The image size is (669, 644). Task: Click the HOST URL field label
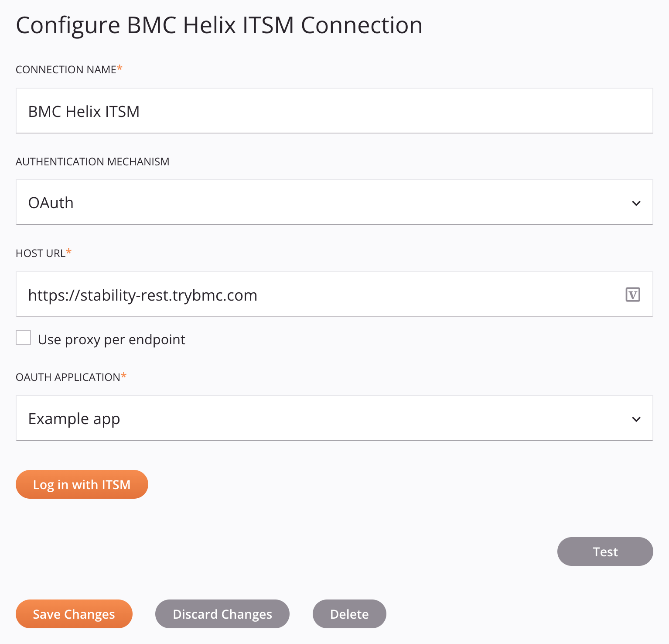41,253
